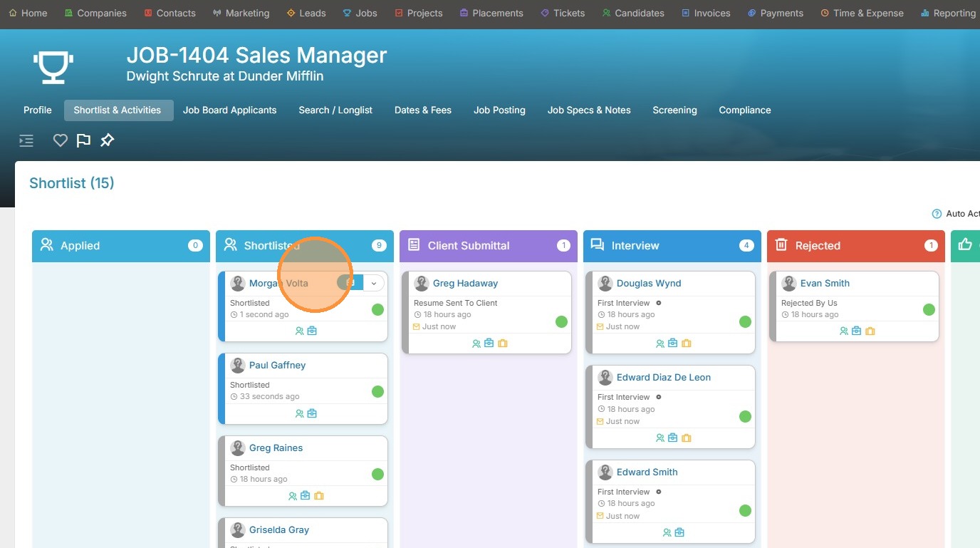Viewport: 980px width, 548px height.
Task: Click the green status dot on Greg Hadaway's card
Action: 561,322
